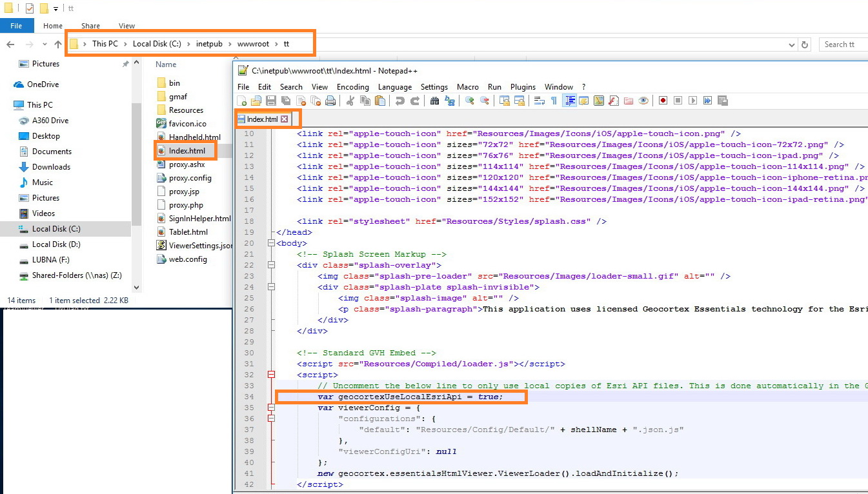Close the Index.html tab with red X
This screenshot has width=868, height=494.
[284, 119]
